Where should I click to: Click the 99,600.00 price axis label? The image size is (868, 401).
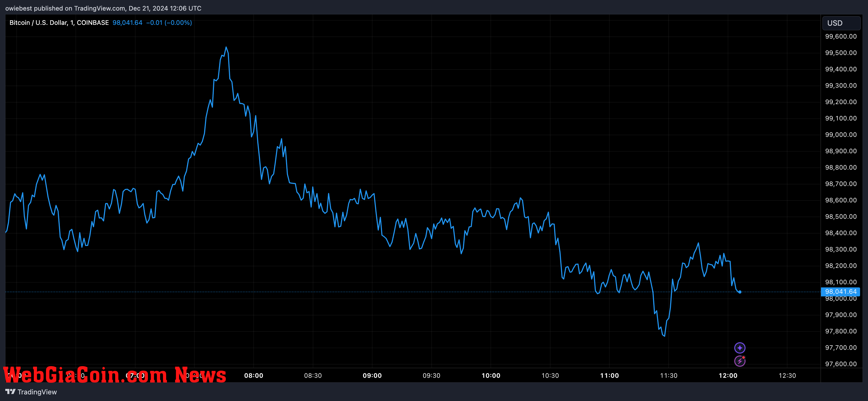(x=841, y=36)
